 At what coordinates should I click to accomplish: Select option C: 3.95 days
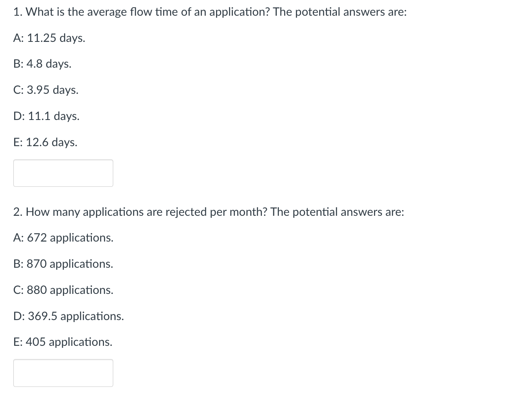point(46,90)
